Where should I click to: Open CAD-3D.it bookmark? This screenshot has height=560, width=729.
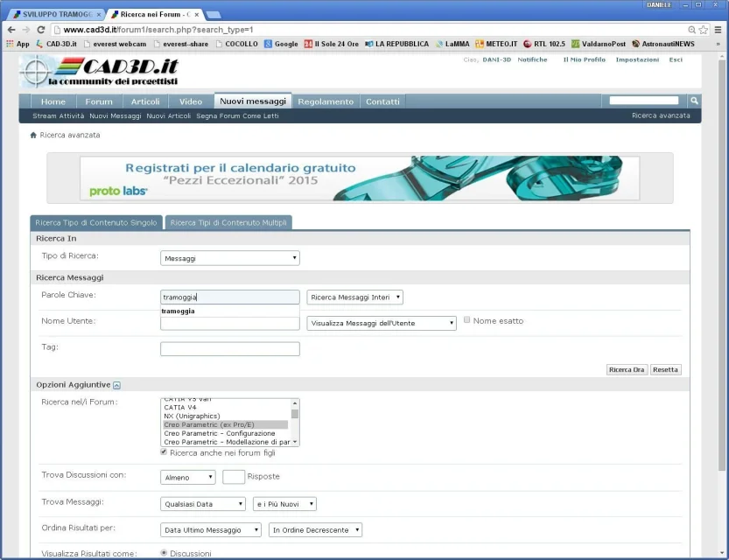(x=56, y=44)
